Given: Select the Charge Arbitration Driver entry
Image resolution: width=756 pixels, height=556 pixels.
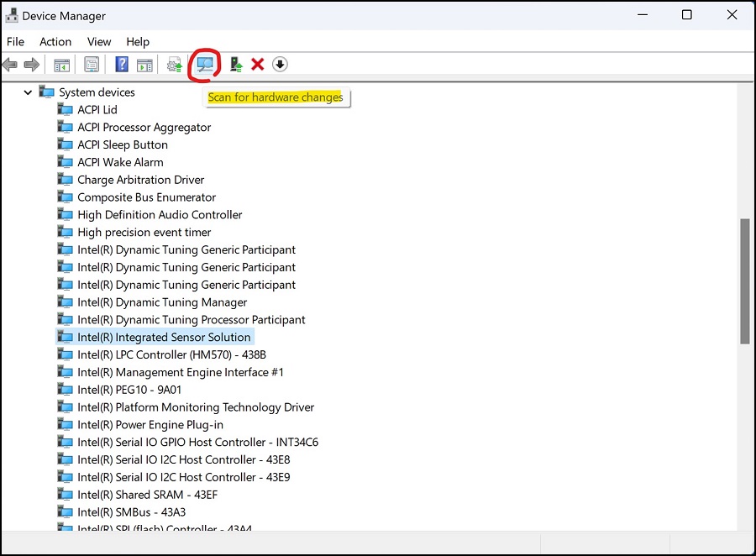Looking at the screenshot, I should pyautogui.click(x=140, y=179).
